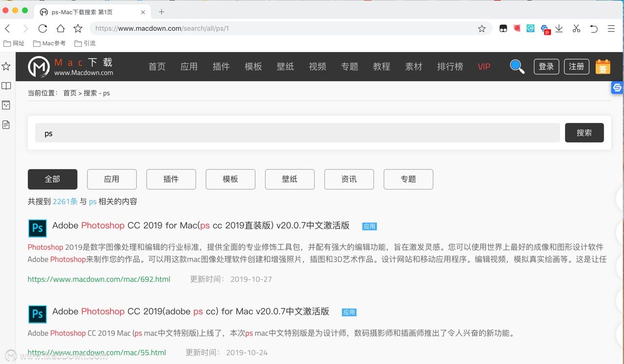Click the undo curved arrow toolbar icon

pos(594,29)
